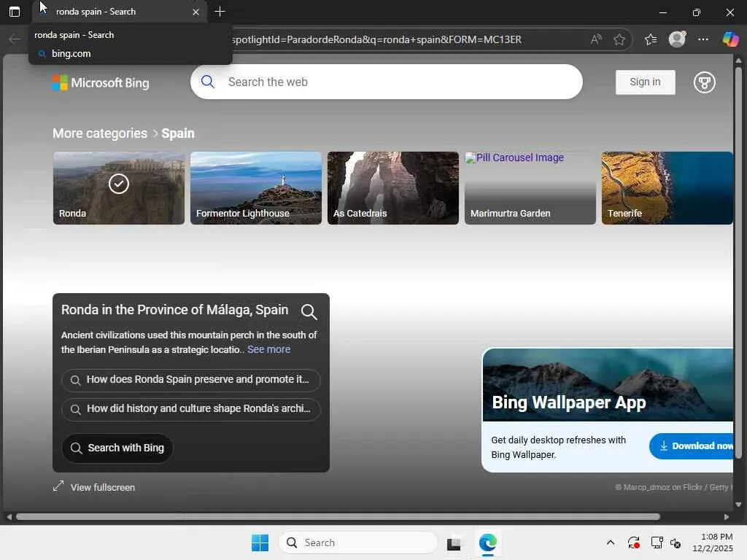This screenshot has width=747, height=560.
Task: Expand description with See more
Action: [x=268, y=349]
